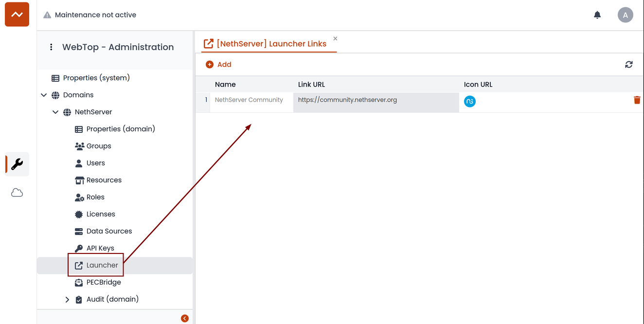Click the Properties (domain) table icon
Viewport: 644px width, 324px height.
coord(79,129)
